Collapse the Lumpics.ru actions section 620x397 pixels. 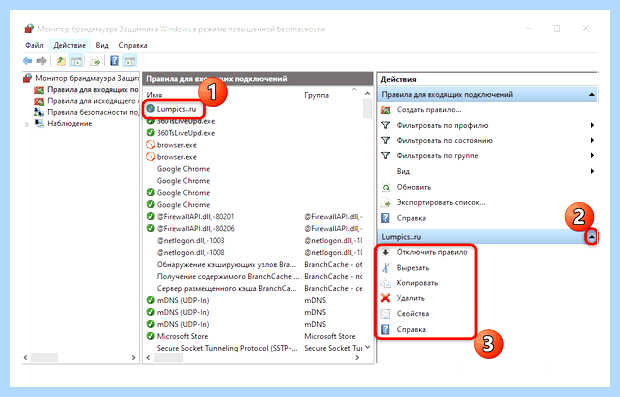pos(592,237)
